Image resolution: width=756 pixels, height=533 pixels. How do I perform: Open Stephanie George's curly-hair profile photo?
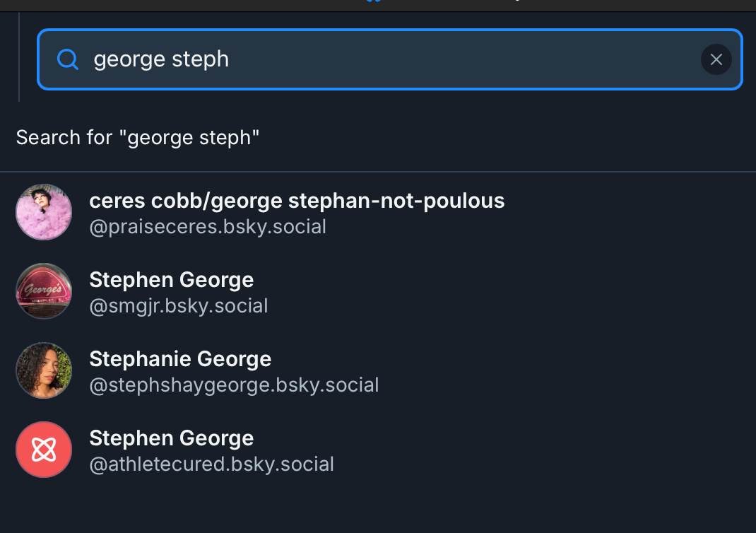tap(44, 370)
